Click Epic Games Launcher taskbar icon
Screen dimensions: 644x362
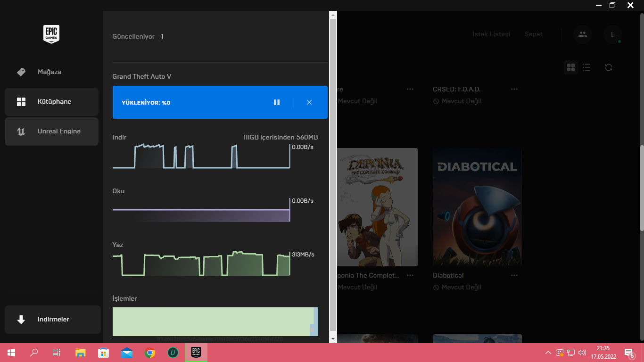click(196, 353)
